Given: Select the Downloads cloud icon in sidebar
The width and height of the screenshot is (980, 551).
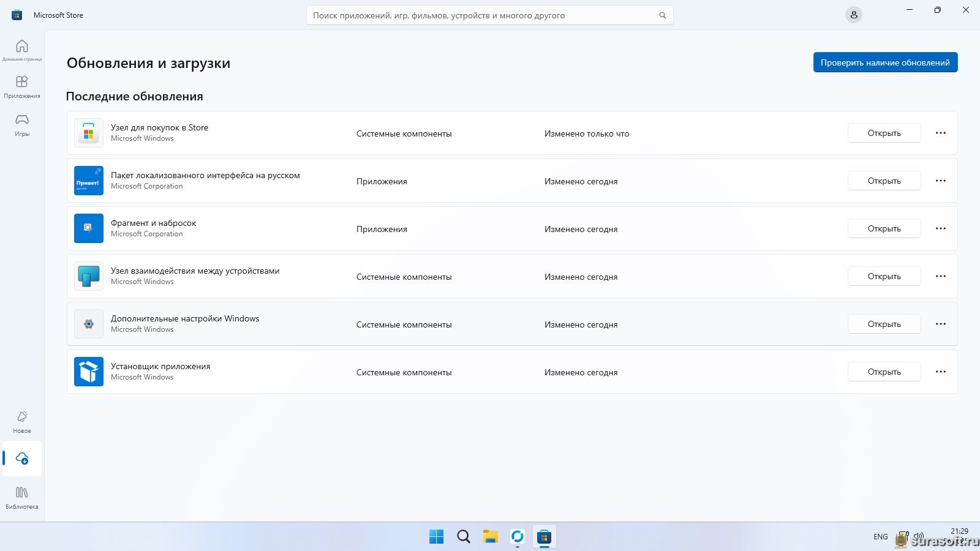Looking at the screenshot, I should 22,459.
